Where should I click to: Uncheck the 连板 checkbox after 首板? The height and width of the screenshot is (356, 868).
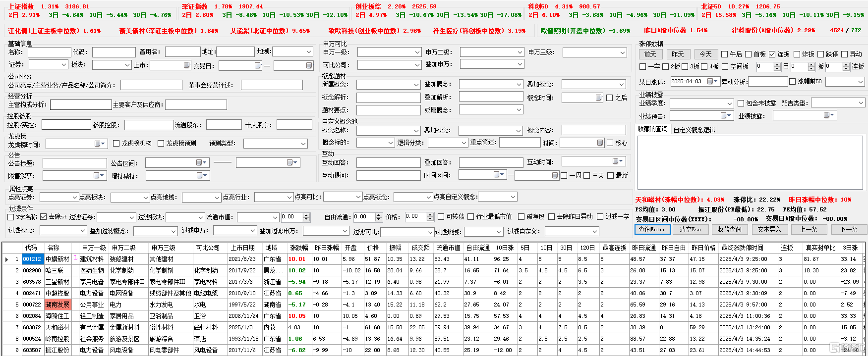point(772,54)
